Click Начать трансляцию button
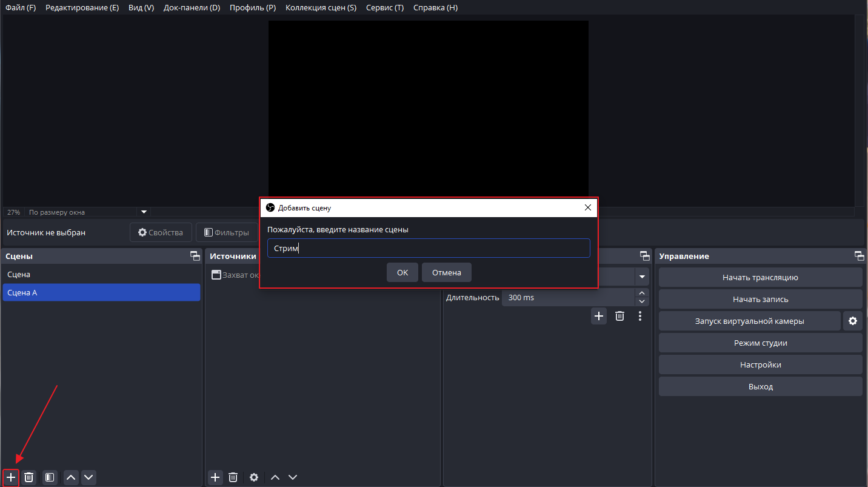 (x=760, y=277)
